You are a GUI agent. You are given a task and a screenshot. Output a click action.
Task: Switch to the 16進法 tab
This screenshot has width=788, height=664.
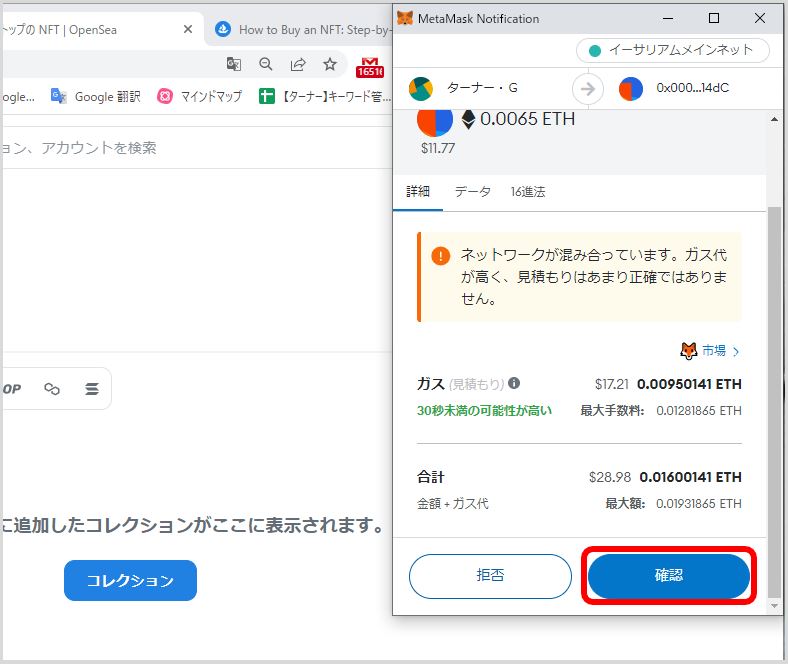pos(528,192)
